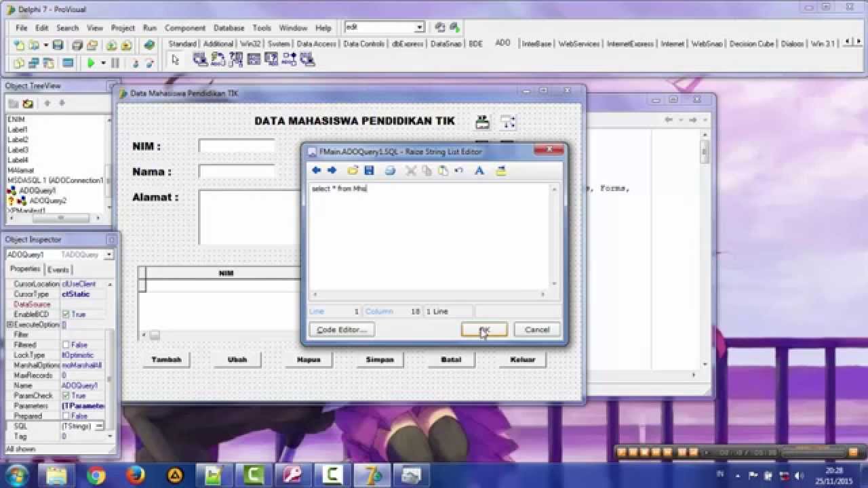
Task: Cut icon in String List Editor toolbar
Action: coord(410,171)
